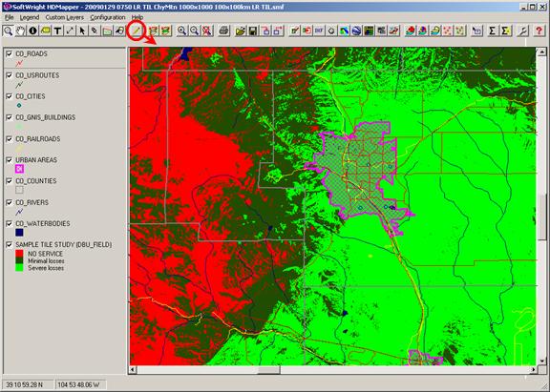The height and width of the screenshot is (392, 550).
Task: Click the circled yellow pencil tool
Action: coord(137,31)
